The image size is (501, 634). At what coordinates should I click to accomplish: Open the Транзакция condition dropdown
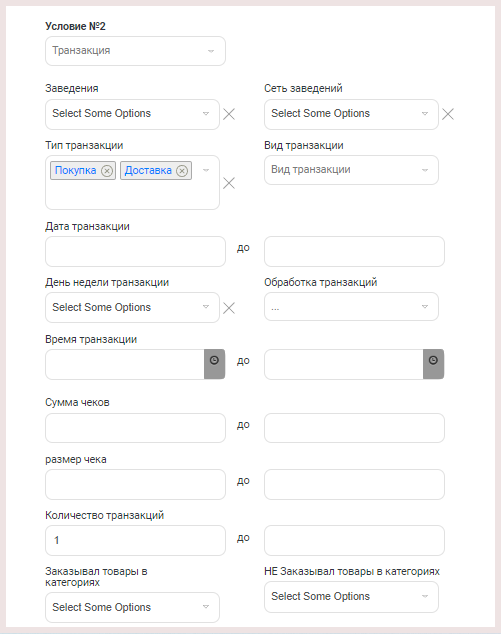135,51
